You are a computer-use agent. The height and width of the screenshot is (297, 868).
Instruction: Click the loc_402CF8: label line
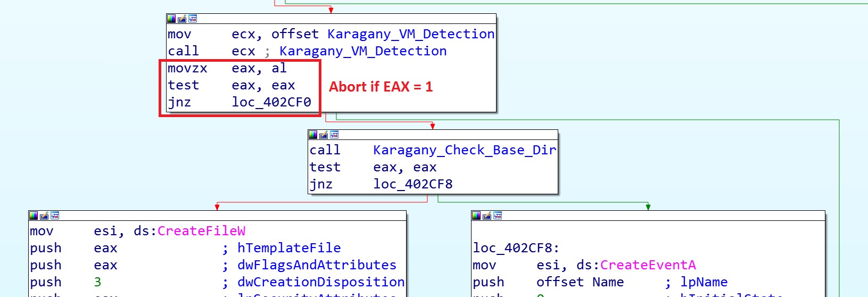[x=516, y=248]
